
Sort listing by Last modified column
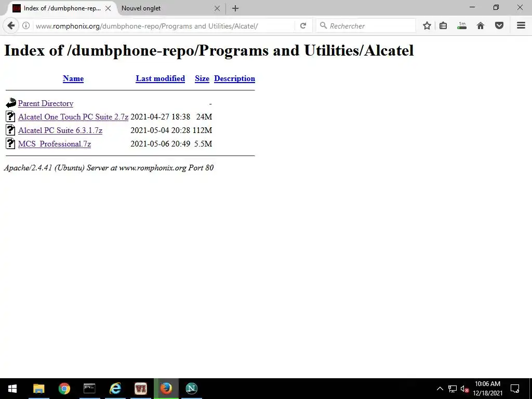point(160,78)
